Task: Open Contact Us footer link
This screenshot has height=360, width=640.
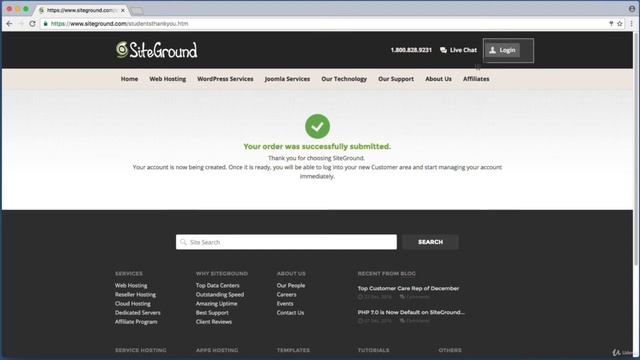Action: [x=290, y=313]
